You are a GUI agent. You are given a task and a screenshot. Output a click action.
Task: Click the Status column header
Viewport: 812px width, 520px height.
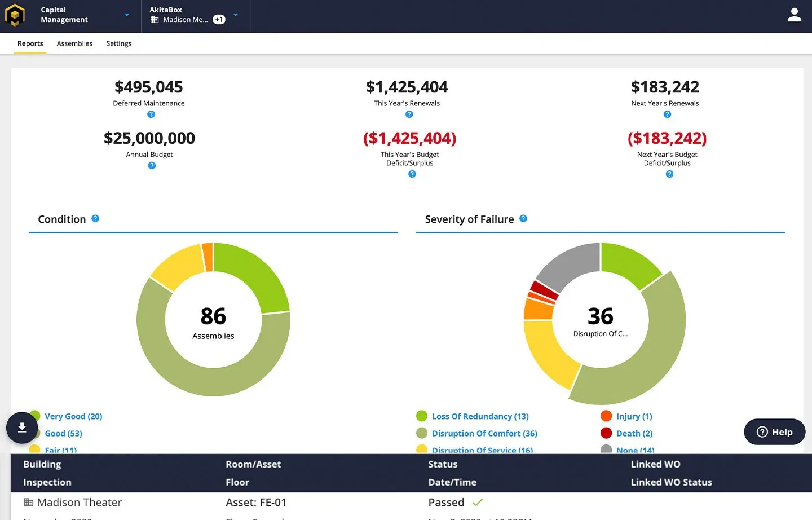(443, 465)
